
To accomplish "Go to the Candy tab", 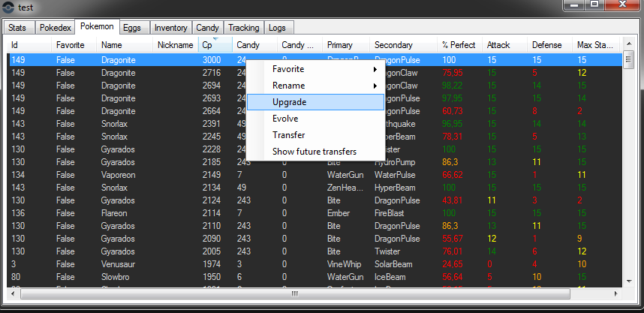I will click(x=208, y=28).
